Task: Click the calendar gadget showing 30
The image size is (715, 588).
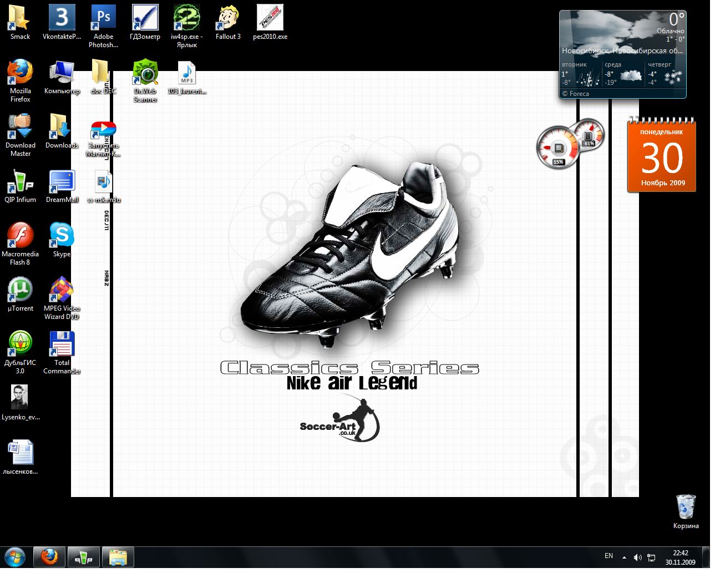Action: point(662,155)
